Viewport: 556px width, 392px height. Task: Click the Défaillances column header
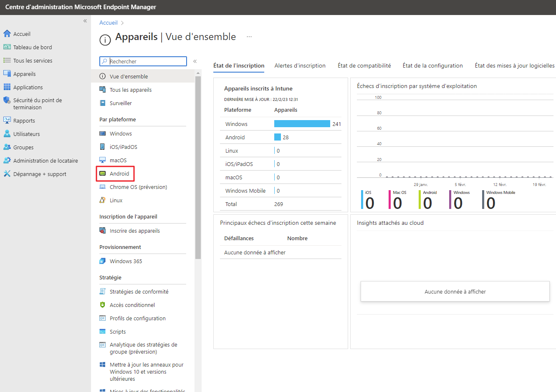pyautogui.click(x=239, y=238)
